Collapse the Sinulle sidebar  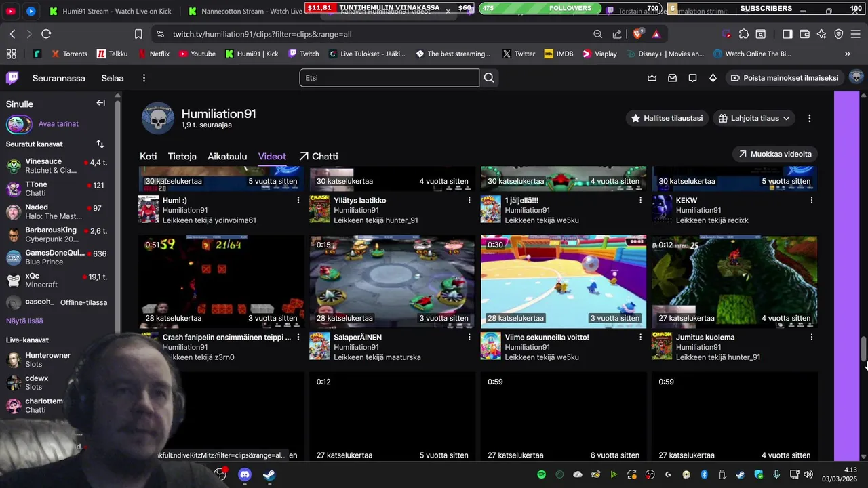tap(100, 103)
